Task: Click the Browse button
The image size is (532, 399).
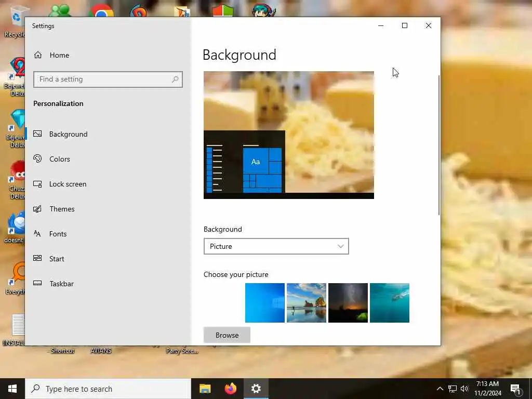Action: [x=227, y=335]
